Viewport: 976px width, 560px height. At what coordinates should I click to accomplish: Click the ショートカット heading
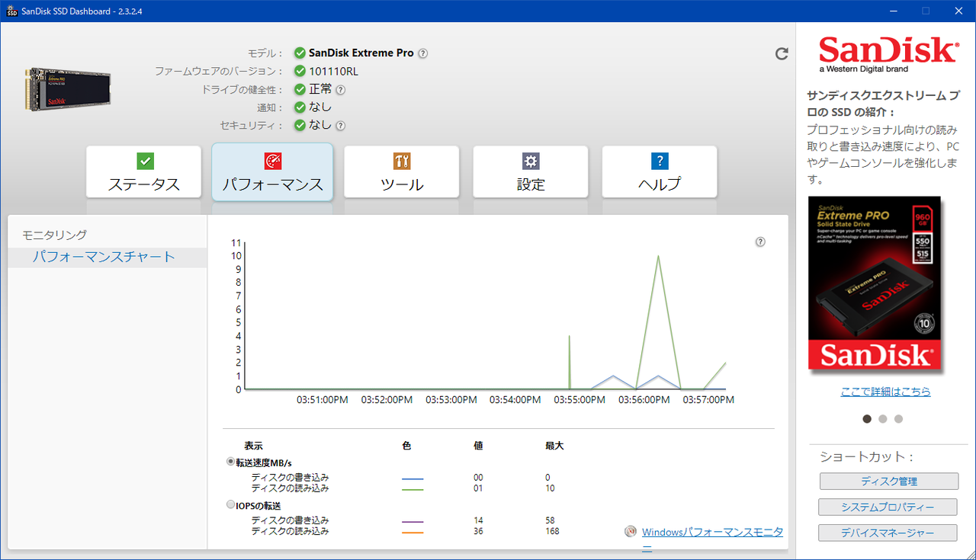click(x=866, y=457)
